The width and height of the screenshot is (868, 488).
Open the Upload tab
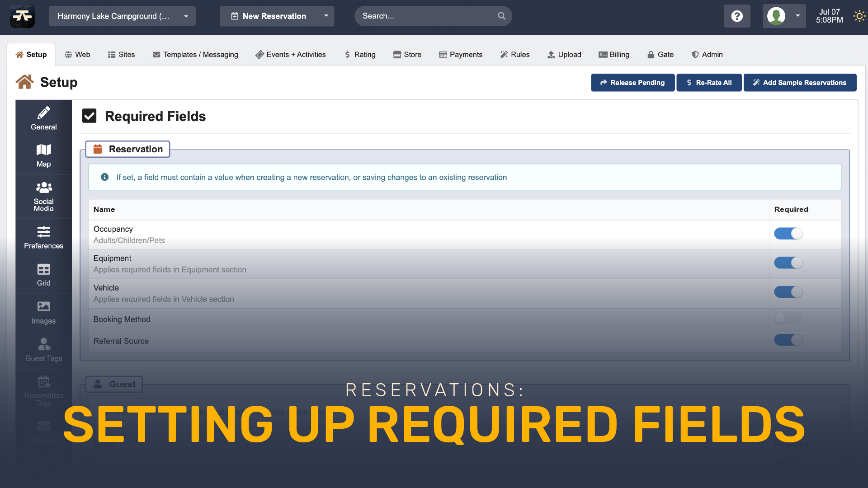pyautogui.click(x=564, y=55)
